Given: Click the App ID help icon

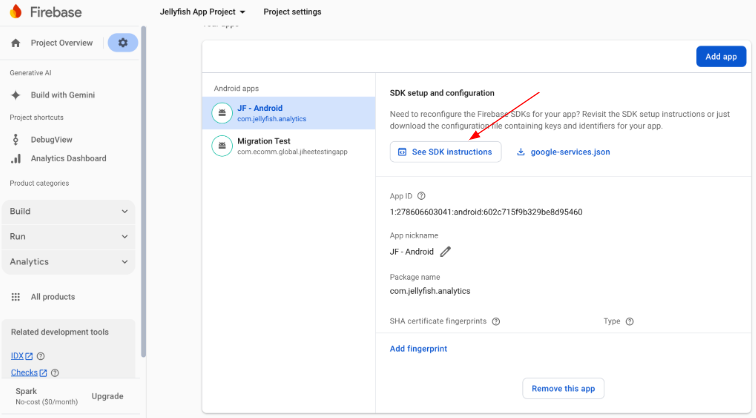Looking at the screenshot, I should pos(421,196).
